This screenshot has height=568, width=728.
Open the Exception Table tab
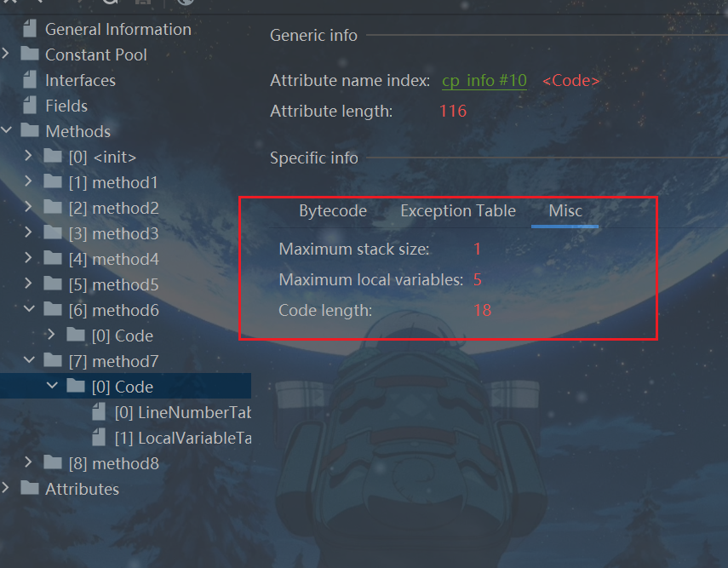[x=458, y=211]
